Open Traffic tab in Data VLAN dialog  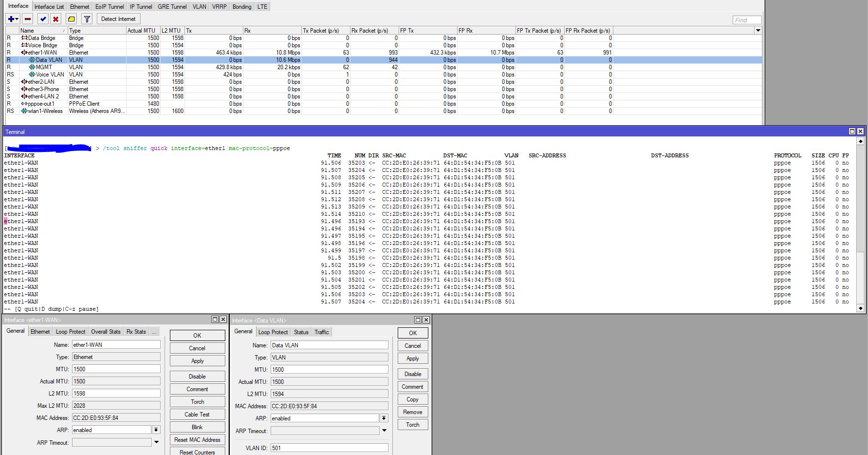321,332
